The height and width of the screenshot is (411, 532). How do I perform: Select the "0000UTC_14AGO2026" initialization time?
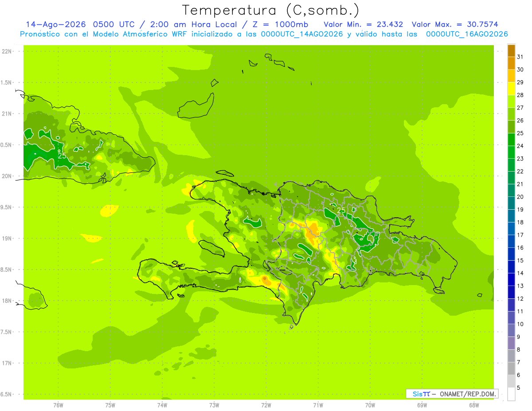coord(302,34)
